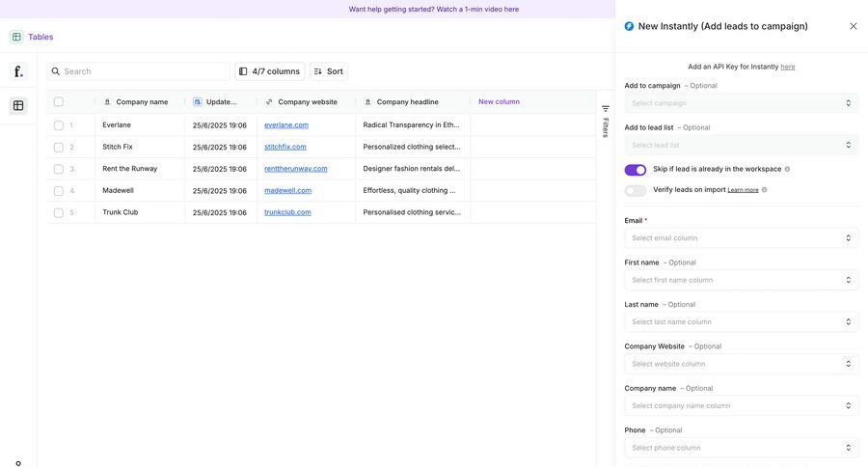868x467 pixels.
Task: Open the 1-min video banner link
Action: tap(434, 9)
